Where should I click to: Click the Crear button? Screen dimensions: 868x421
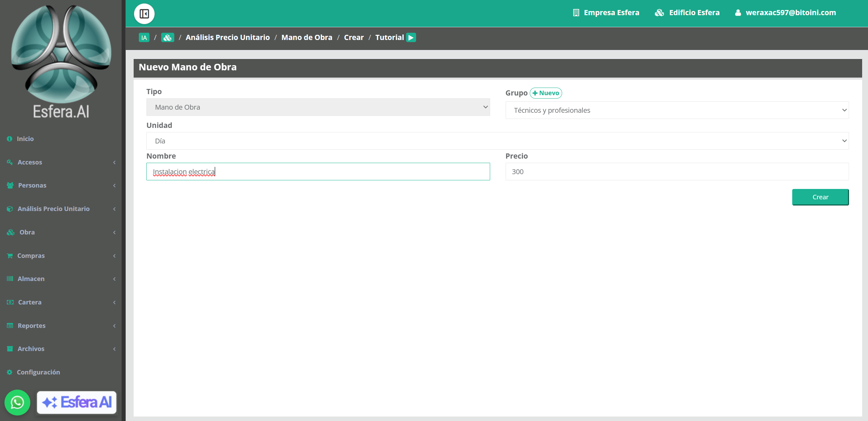point(820,197)
